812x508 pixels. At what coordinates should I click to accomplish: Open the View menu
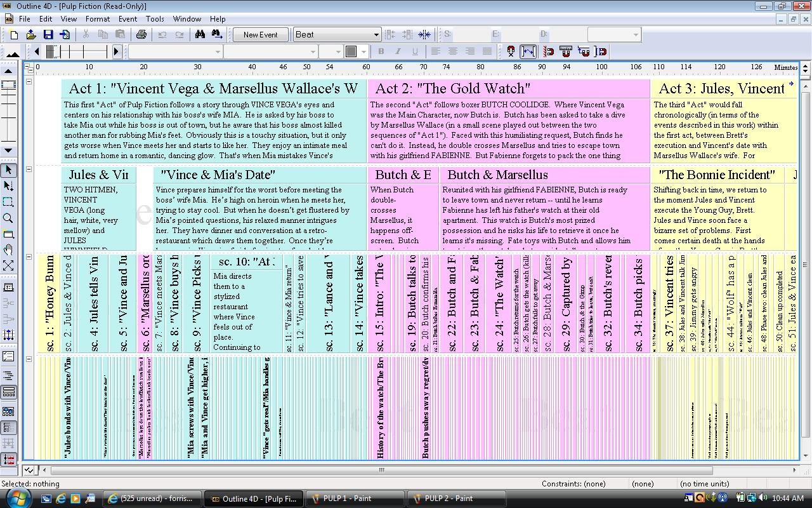[x=69, y=19]
